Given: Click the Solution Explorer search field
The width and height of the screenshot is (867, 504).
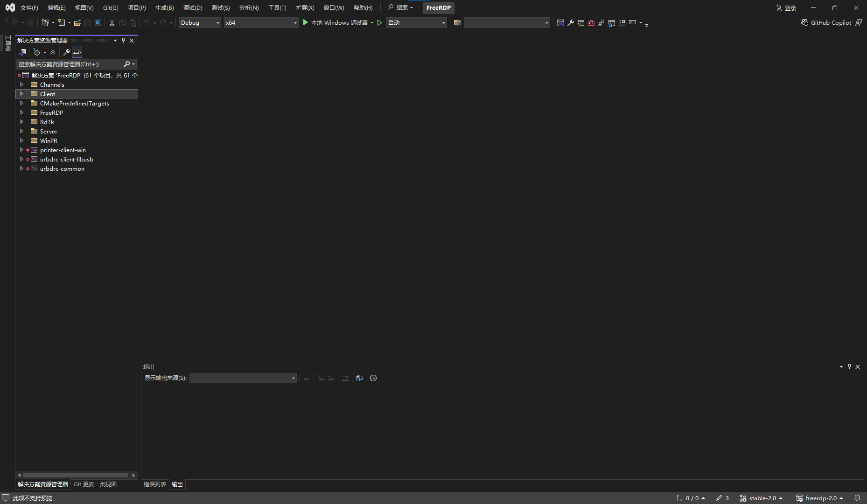Looking at the screenshot, I should 70,64.
